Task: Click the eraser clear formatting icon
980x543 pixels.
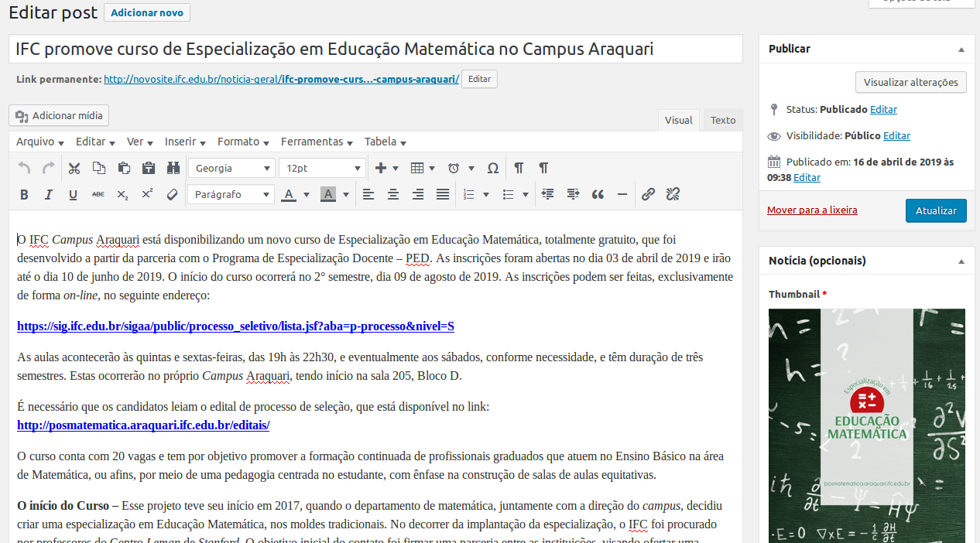Action: 173,194
